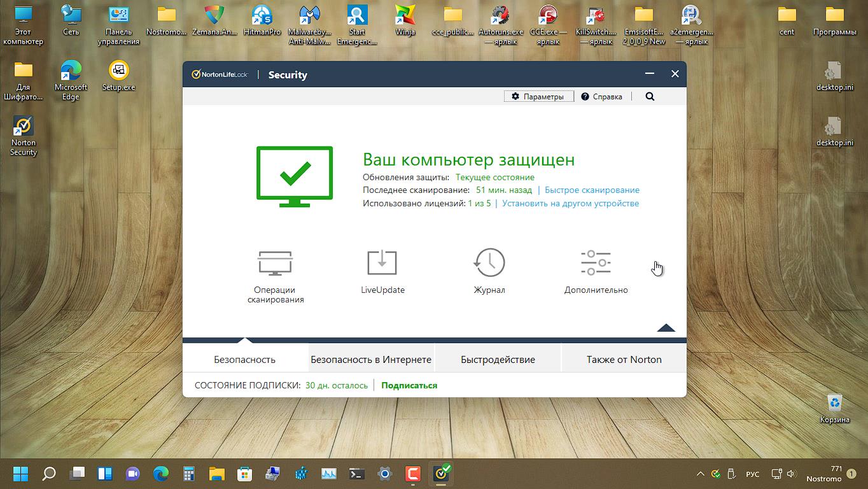This screenshot has width=868, height=489.
Task: Select the Winja desktop shortcut
Action: click(405, 20)
